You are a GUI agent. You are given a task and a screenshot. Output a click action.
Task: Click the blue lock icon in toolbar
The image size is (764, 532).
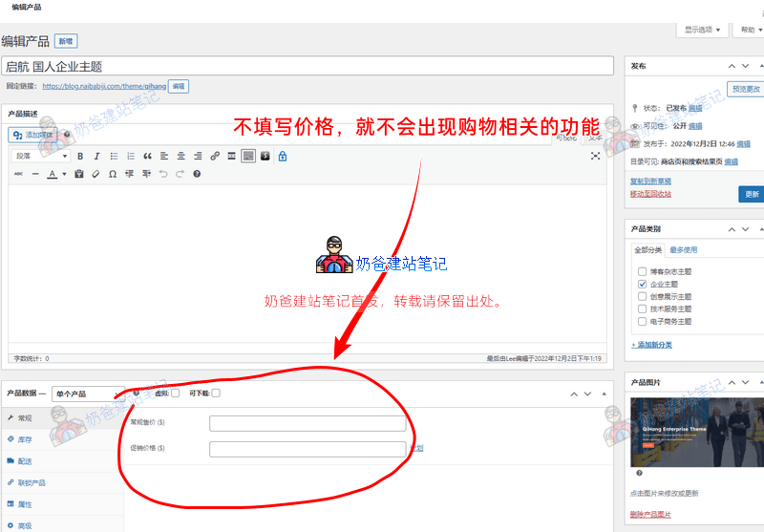point(283,156)
